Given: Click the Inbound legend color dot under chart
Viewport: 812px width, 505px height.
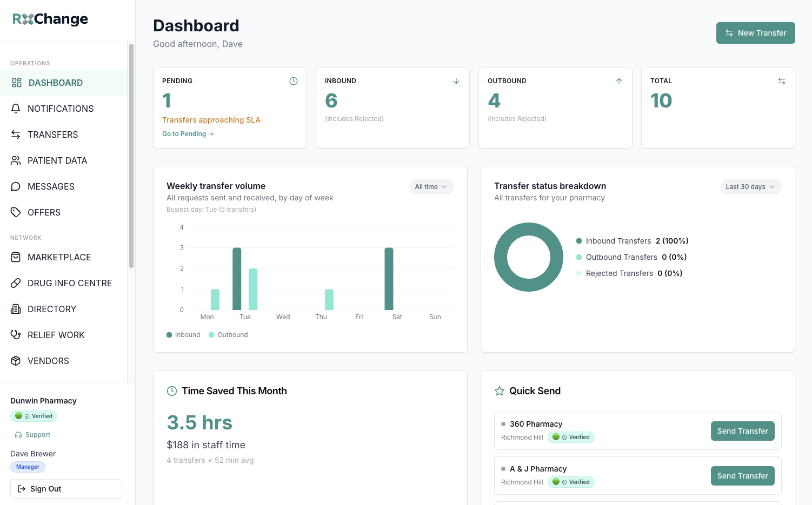Looking at the screenshot, I should [x=169, y=335].
